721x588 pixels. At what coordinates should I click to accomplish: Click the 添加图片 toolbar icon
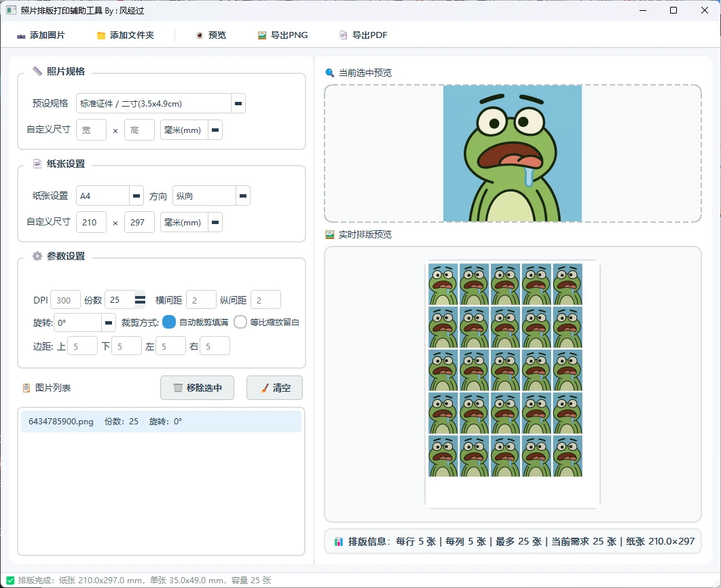click(21, 35)
